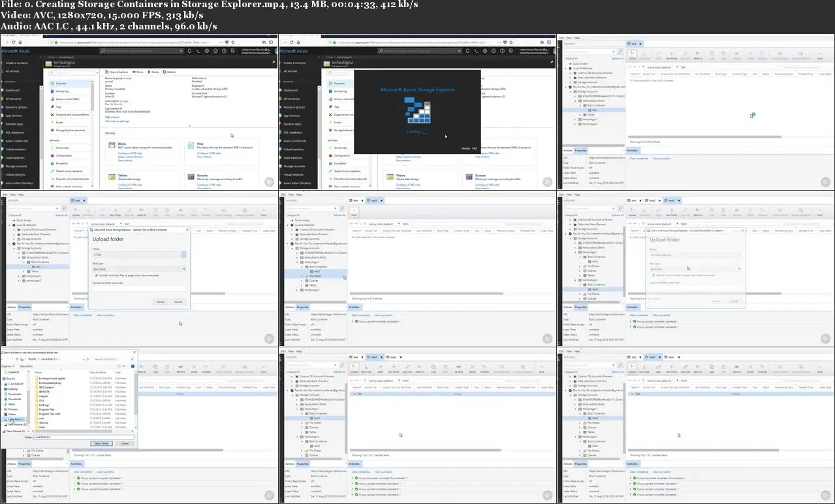Click the Delete toolbar icon beside the folder picker dialog
The width and height of the screenshot is (835, 504).
[x=193, y=369]
